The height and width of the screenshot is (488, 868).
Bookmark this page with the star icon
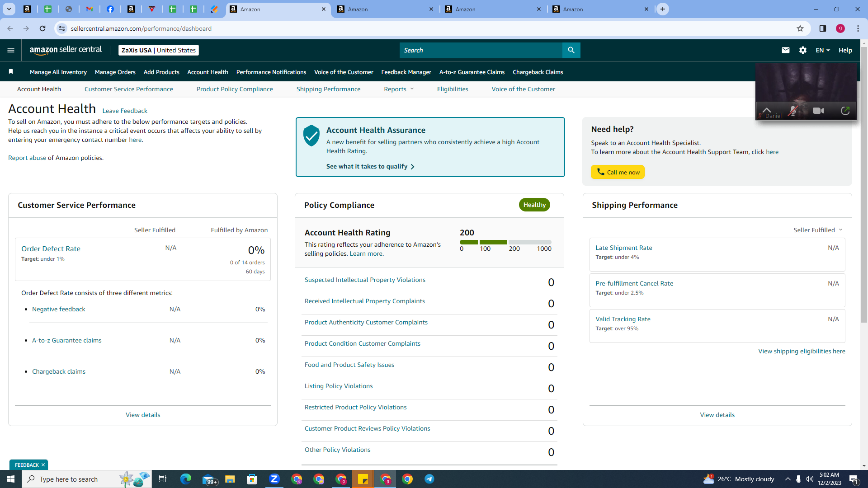pyautogui.click(x=800, y=28)
